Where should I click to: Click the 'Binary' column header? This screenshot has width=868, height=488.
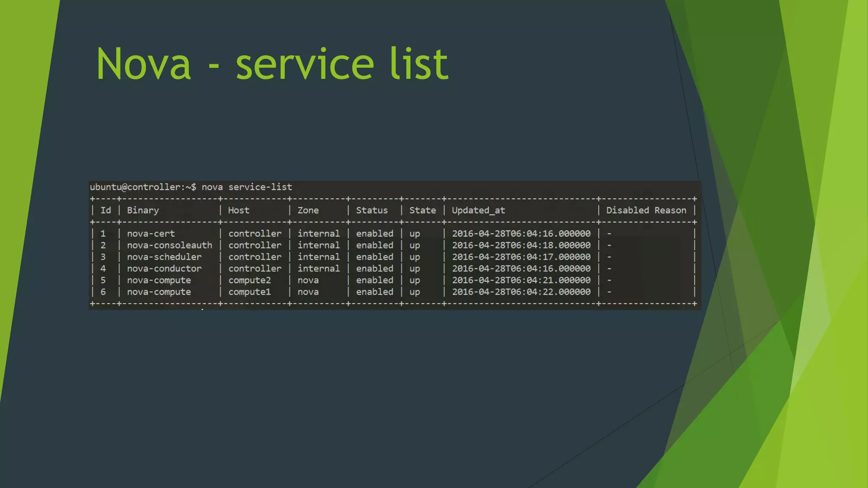[143, 211]
